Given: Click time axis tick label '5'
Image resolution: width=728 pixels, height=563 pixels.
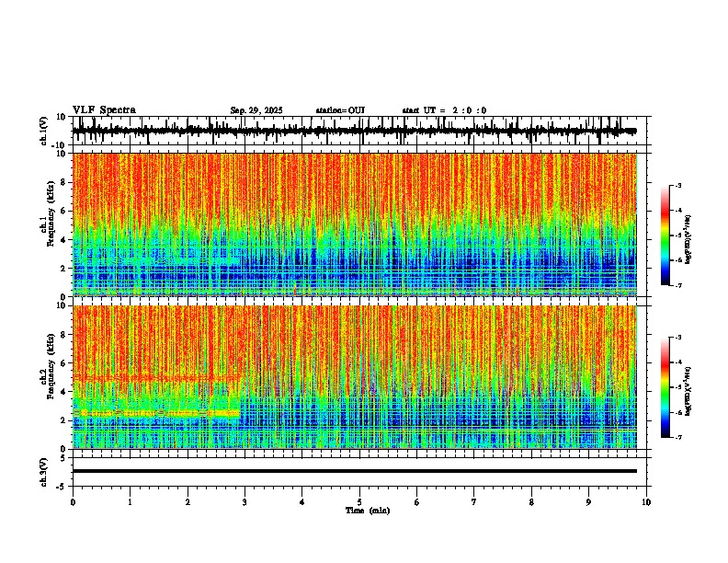Looking at the screenshot, I should pyautogui.click(x=359, y=502).
